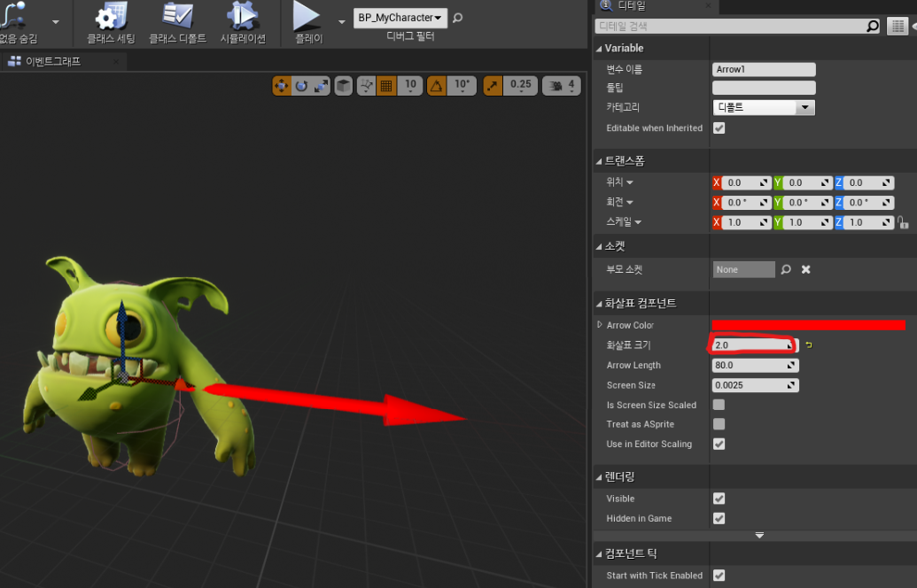Click arrow size (화살표 크기) value 2.0
Viewport: 917px width, 588px height.
(753, 345)
